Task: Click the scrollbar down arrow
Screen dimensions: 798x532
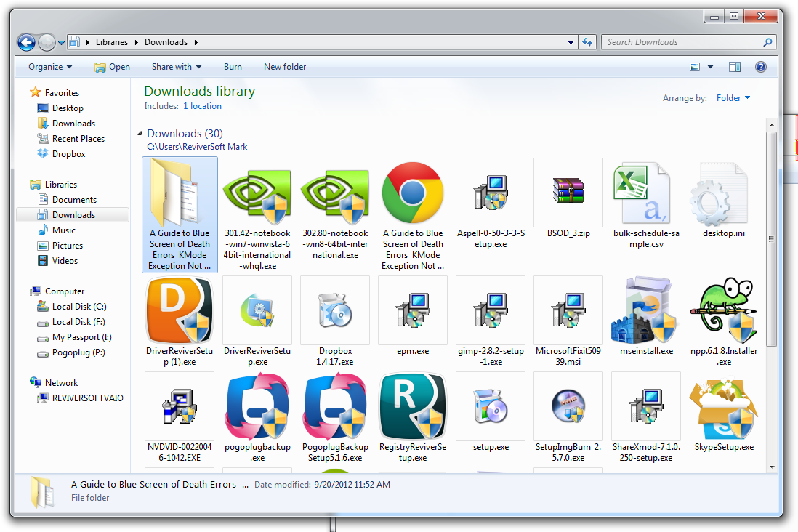Action: click(772, 467)
